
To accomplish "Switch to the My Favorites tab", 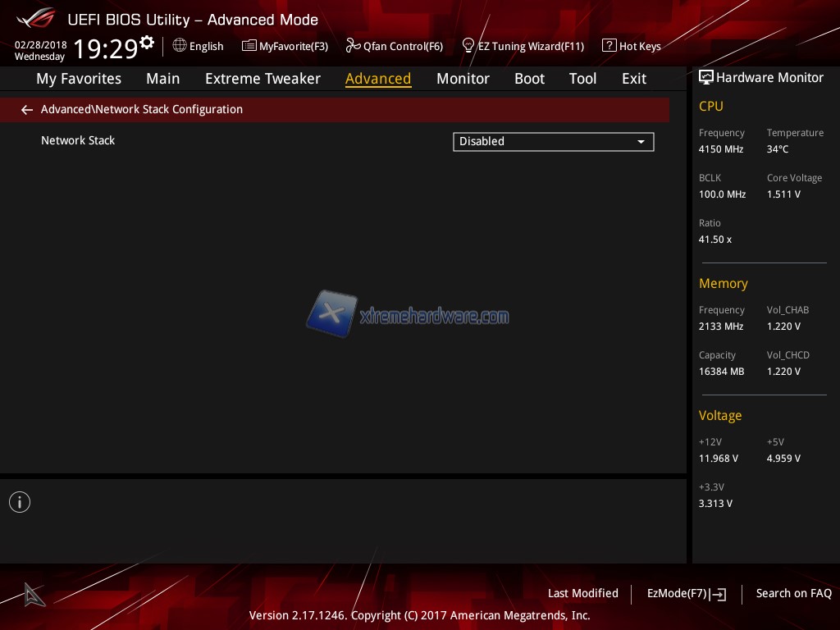I will [79, 79].
